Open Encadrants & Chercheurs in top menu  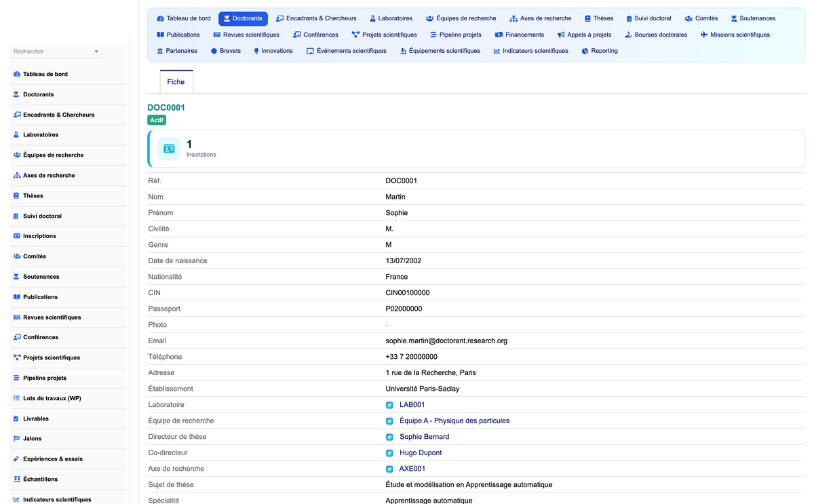point(316,18)
